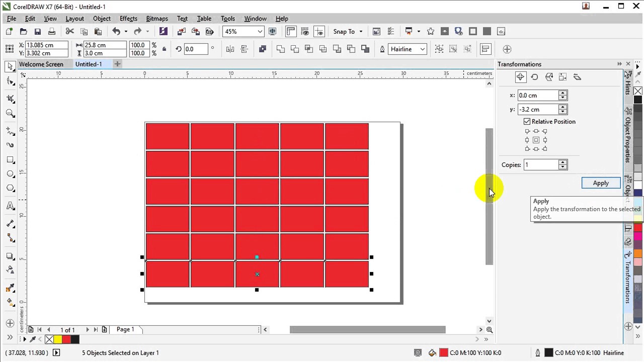This screenshot has height=362, width=644.
Task: Open the Hairline outline width dropdown
Action: click(423, 49)
